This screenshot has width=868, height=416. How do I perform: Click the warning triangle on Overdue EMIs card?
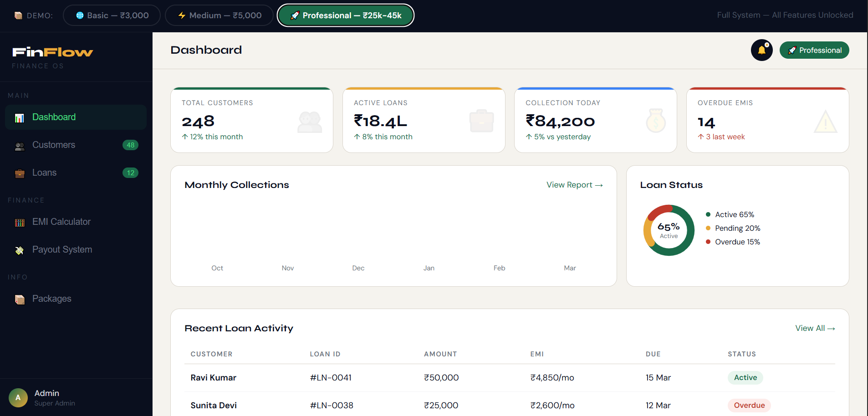(825, 121)
